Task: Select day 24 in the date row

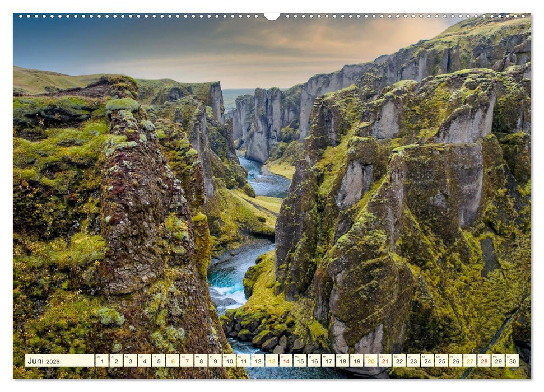Action: [x=427, y=361]
